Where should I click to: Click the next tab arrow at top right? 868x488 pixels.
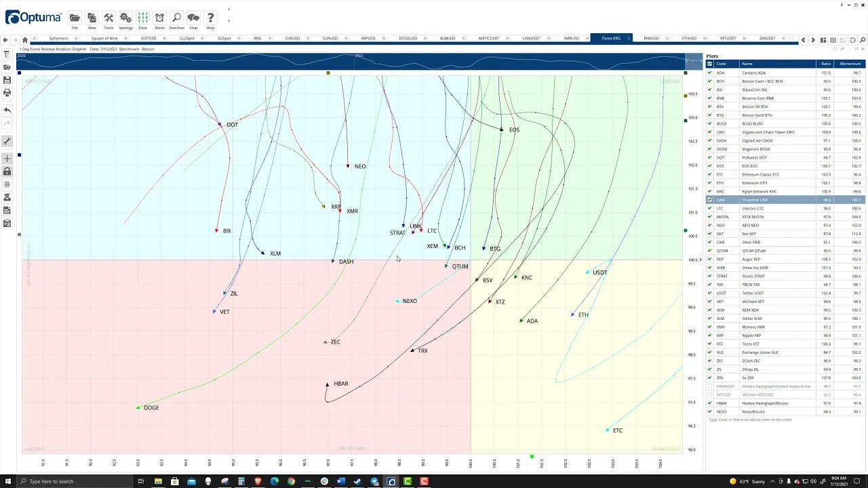[x=813, y=40]
